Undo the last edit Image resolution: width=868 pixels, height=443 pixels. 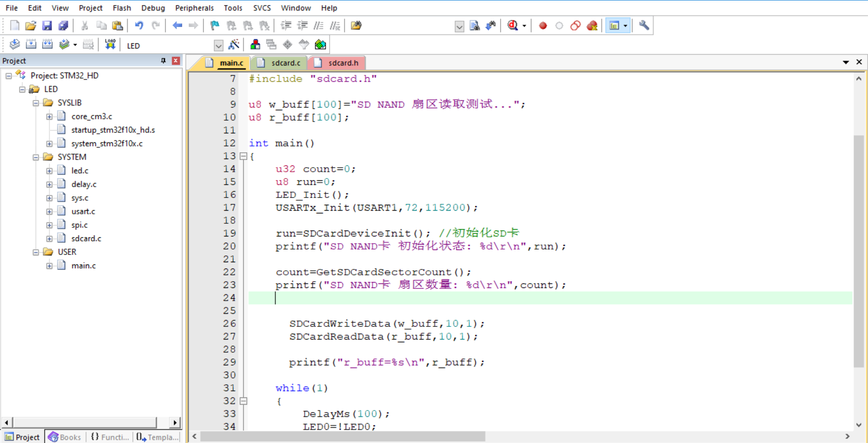pos(139,26)
